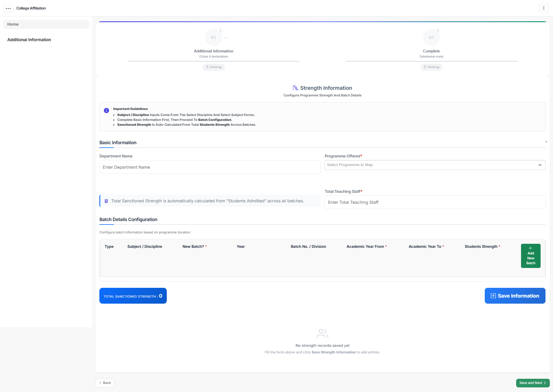Image resolution: width=553 pixels, height=392 pixels.
Task: Click the Additional Information step label
Action: (x=213, y=51)
